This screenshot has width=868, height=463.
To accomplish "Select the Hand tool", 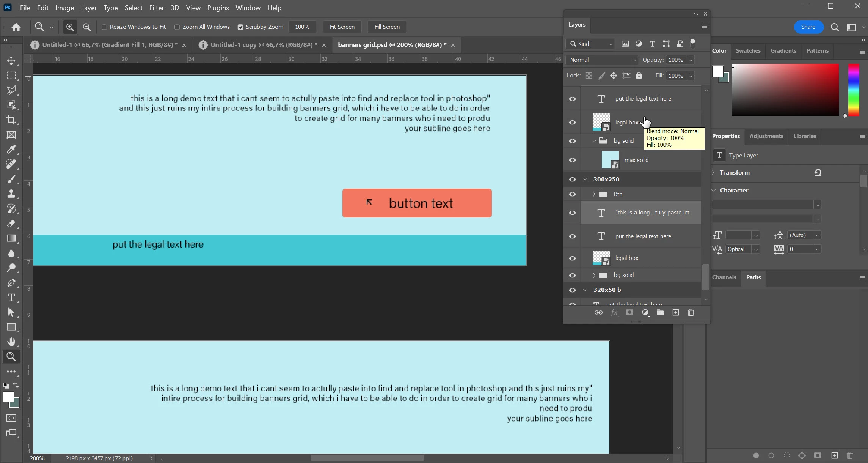I will pyautogui.click(x=11, y=342).
